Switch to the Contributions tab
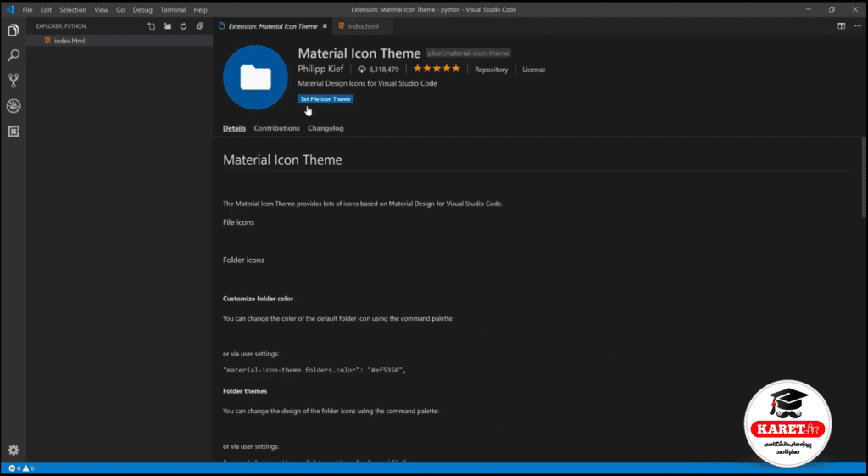Image resolution: width=868 pixels, height=476 pixels. [x=277, y=128]
